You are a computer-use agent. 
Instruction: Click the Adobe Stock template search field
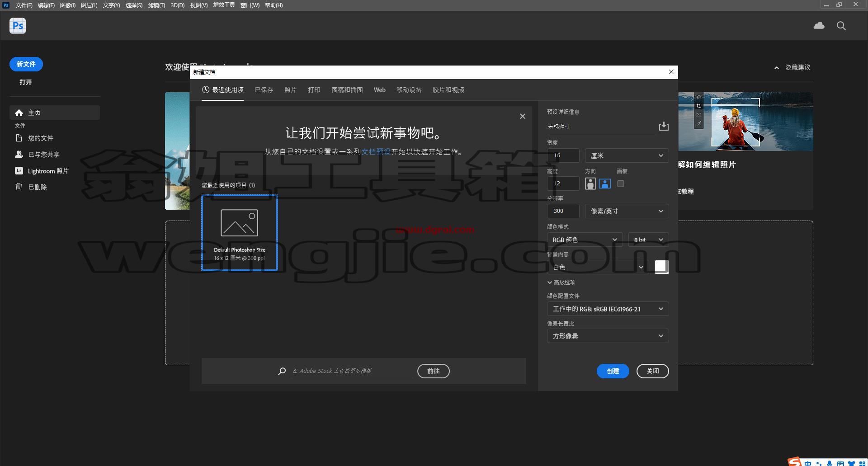tap(351, 371)
